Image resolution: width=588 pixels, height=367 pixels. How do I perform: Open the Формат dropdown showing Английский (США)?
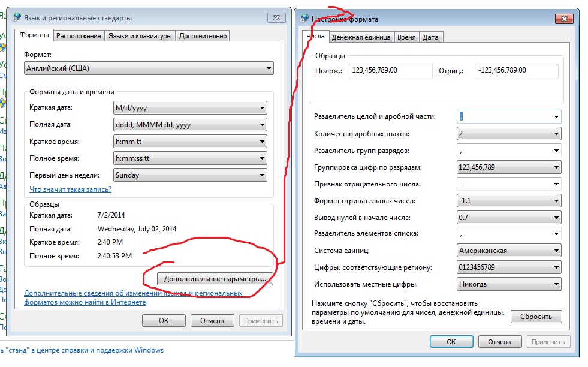[149, 68]
